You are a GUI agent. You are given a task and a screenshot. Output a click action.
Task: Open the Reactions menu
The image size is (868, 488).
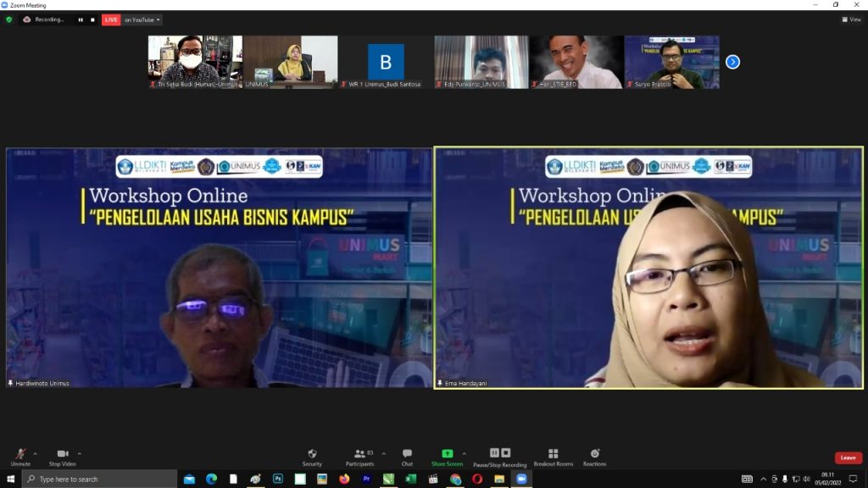point(594,455)
